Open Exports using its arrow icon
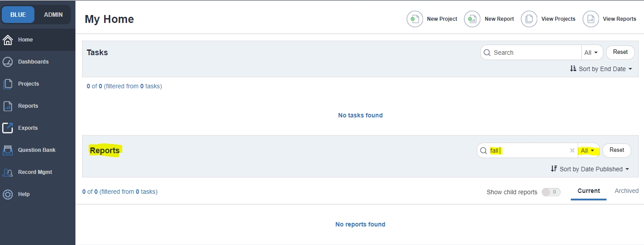Screen dimensions: 644x245 click(7, 128)
